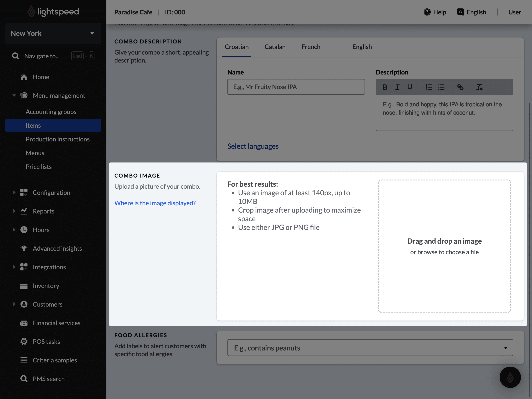The height and width of the screenshot is (399, 532).
Task: Expand the Reports section
Action: [14, 211]
